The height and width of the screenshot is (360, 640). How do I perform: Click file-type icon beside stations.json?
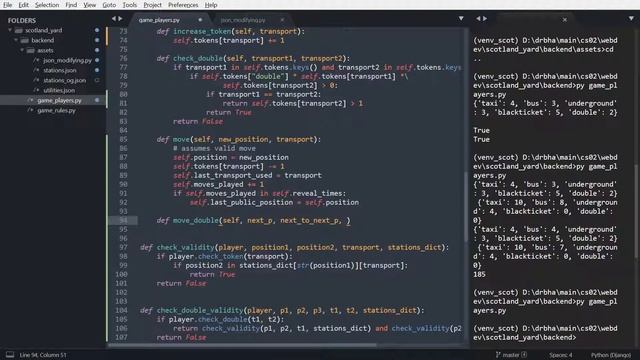36,70
